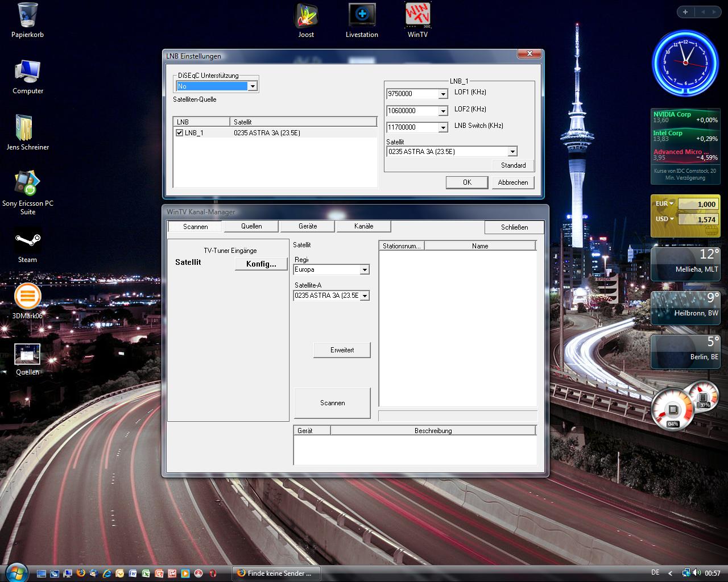Start scan with the Scannen button
This screenshot has width=728, height=582.
coord(332,403)
